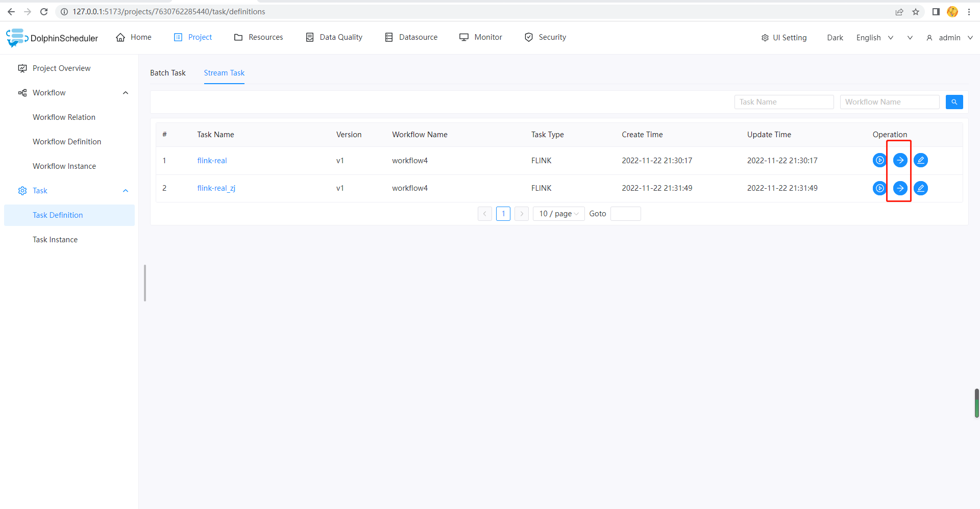
Task: Open Workflow Definition in sidebar
Action: (x=69, y=142)
